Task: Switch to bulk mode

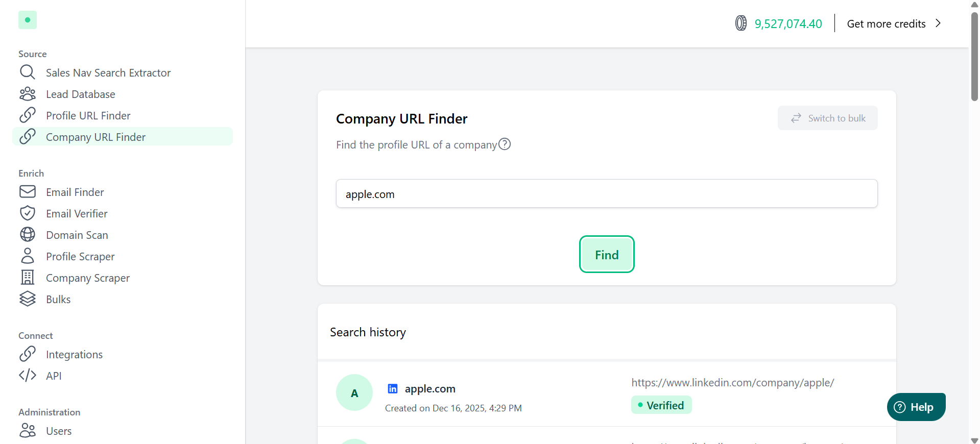Action: pyautogui.click(x=827, y=118)
